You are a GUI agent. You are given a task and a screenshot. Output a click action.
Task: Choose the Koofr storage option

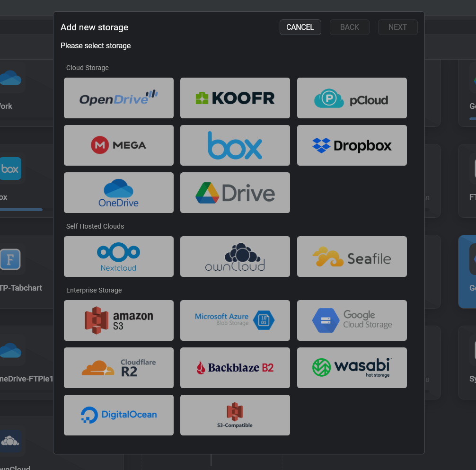click(235, 98)
